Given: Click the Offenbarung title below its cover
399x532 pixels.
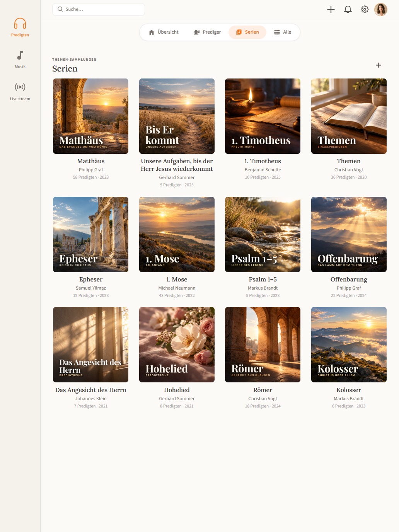Looking at the screenshot, I should pos(349,280).
